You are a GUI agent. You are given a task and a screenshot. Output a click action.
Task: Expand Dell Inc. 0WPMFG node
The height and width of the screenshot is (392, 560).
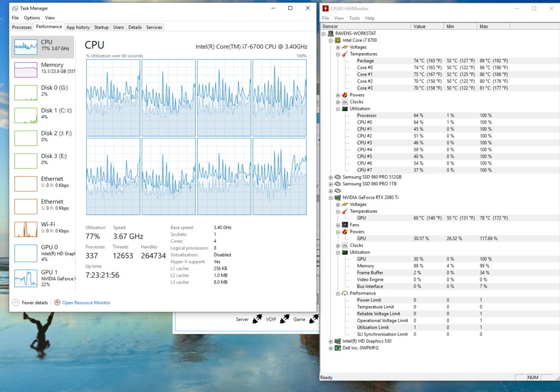331,348
